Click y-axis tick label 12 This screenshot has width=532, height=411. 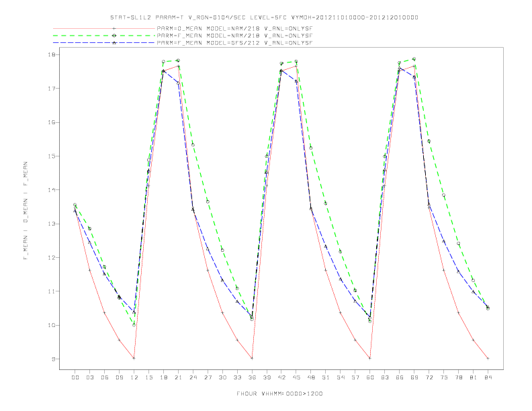(x=52, y=258)
